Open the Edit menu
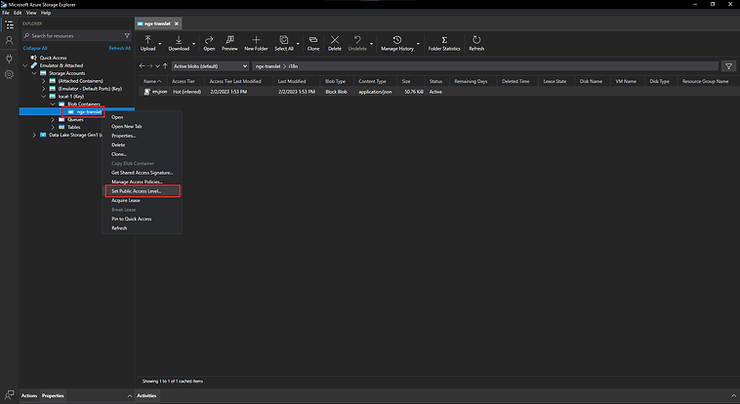The width and height of the screenshot is (740, 404). (17, 13)
